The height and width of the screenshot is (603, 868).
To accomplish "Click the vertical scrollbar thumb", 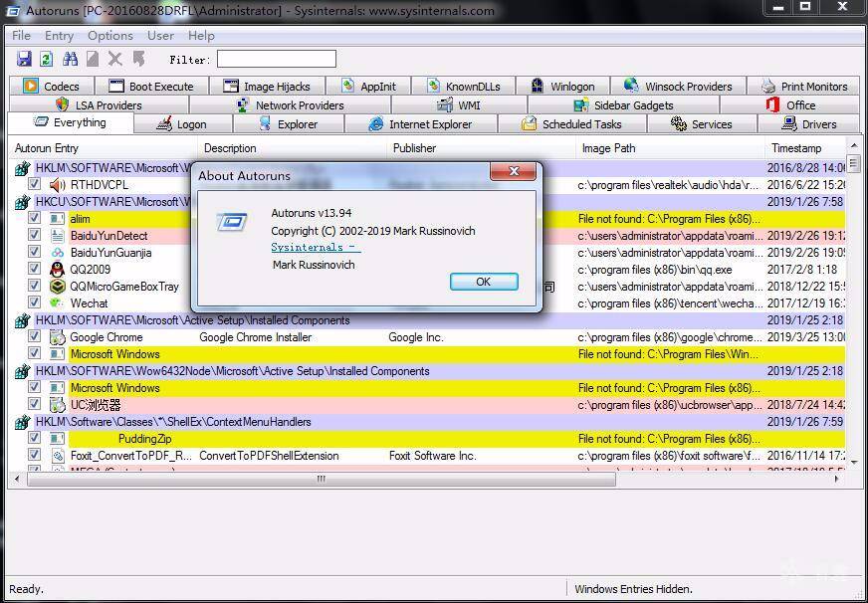I will (x=853, y=165).
